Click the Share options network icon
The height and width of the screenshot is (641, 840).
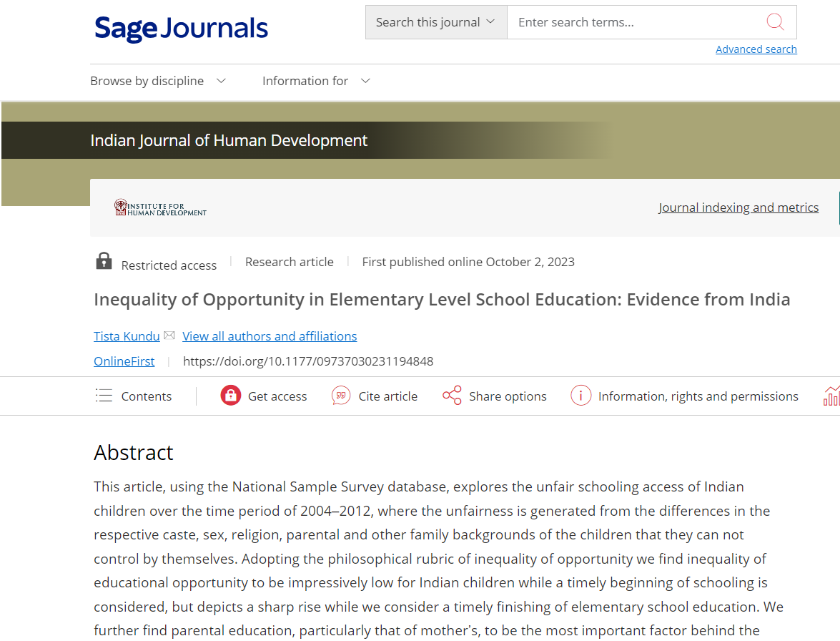(452, 396)
